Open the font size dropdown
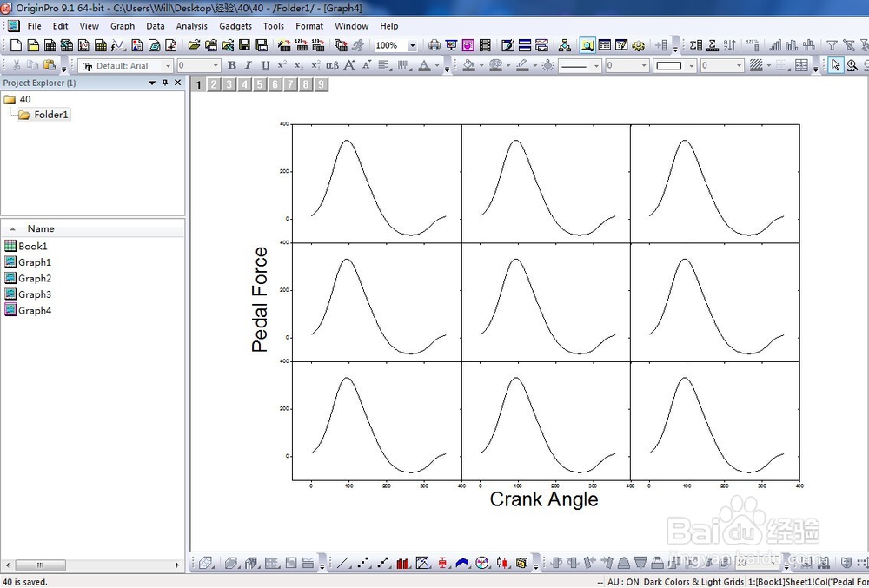 pyautogui.click(x=216, y=66)
